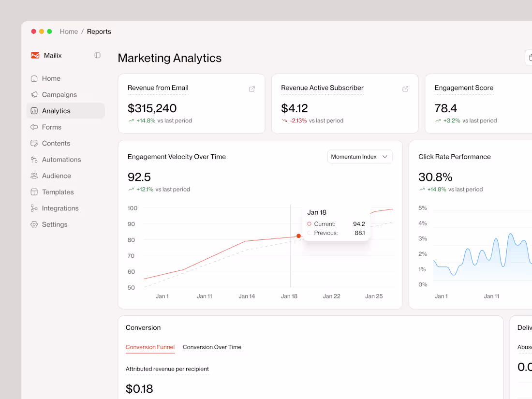Click Current 94.2 row in tooltip

pyautogui.click(x=336, y=224)
